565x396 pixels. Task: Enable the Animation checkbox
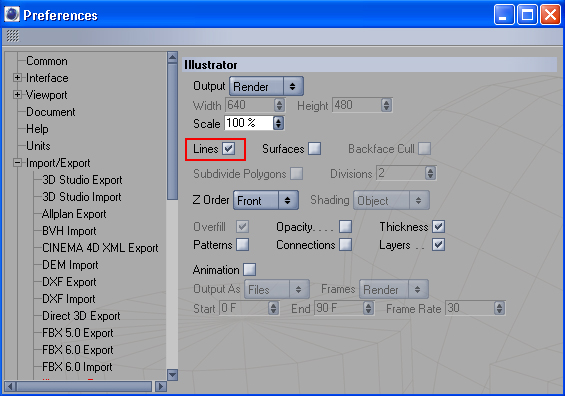click(250, 270)
